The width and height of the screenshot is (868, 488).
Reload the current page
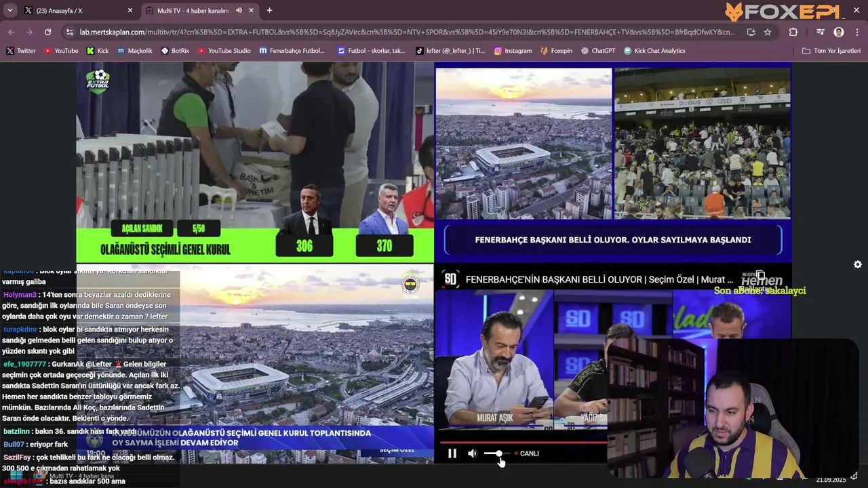point(47,32)
